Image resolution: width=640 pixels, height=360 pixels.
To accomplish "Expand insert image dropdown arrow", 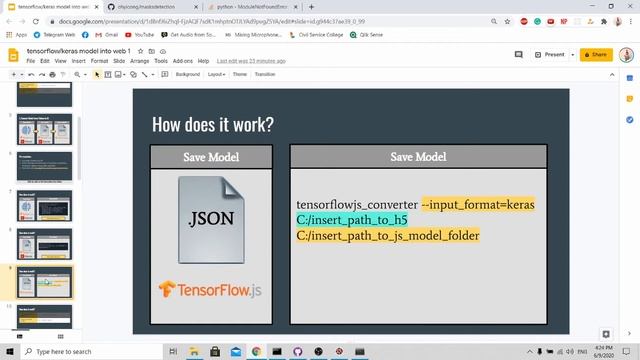I will pyautogui.click(x=124, y=74).
